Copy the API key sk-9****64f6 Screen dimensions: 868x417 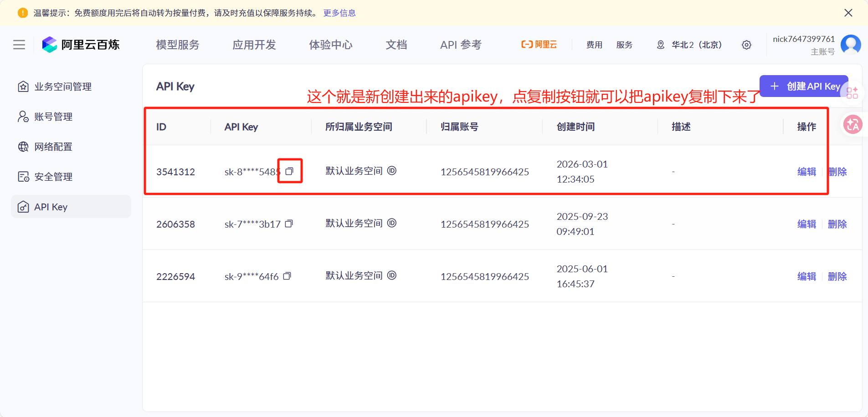click(287, 276)
